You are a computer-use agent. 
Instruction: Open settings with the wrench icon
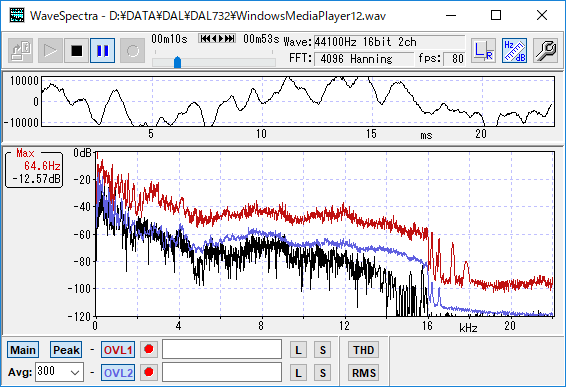[545, 51]
